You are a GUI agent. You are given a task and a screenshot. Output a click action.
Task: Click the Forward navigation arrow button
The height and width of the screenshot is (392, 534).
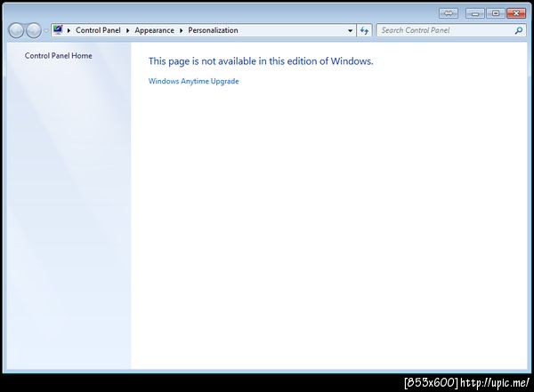click(34, 30)
